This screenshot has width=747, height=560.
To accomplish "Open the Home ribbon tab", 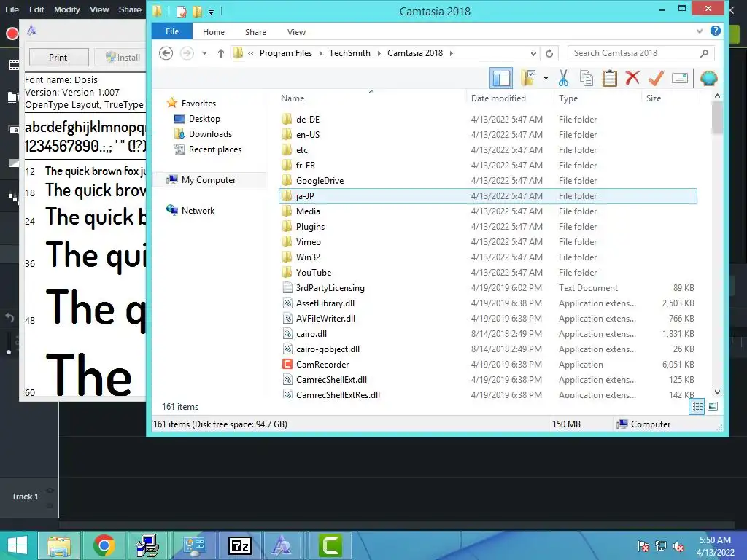I will coord(214,32).
